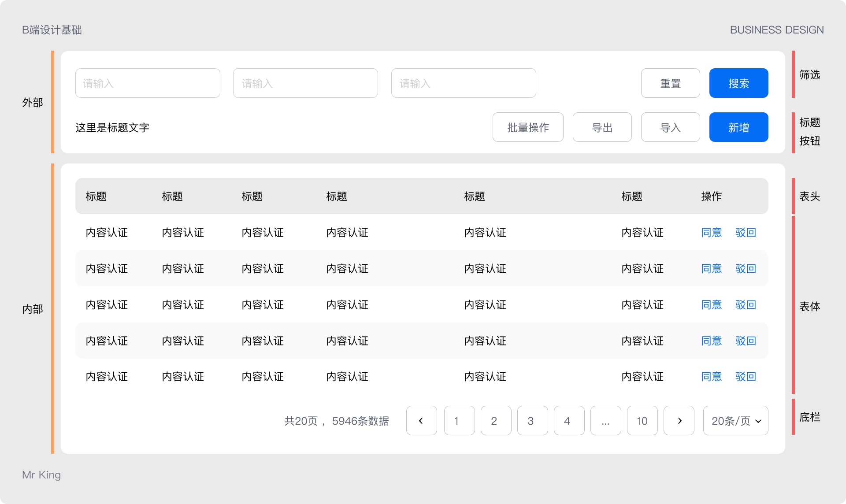The height and width of the screenshot is (504, 846).
Task: Click the 导出 export button
Action: point(602,127)
